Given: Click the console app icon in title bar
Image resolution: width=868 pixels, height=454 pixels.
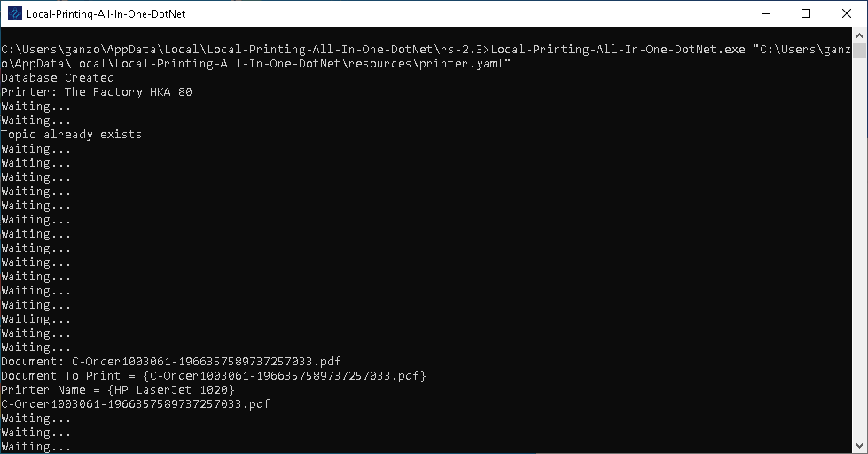Looking at the screenshot, I should point(14,14).
